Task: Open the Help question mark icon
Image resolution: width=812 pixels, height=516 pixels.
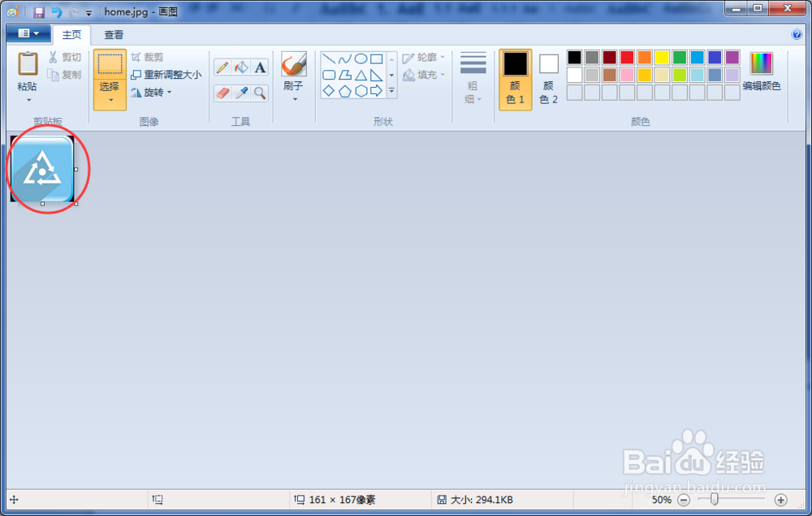Action: click(x=797, y=35)
